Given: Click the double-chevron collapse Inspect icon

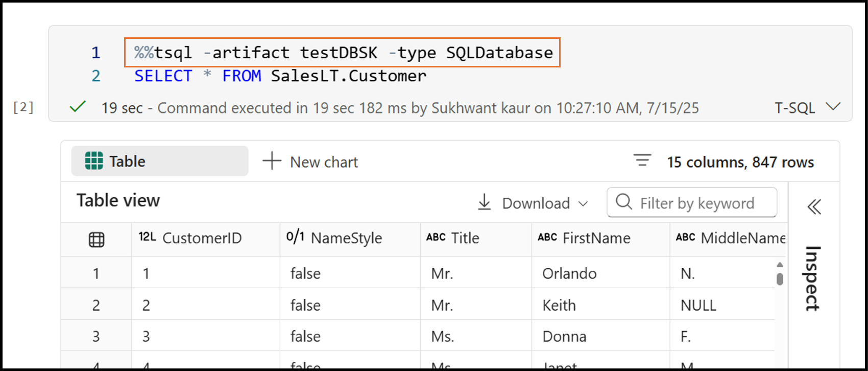Looking at the screenshot, I should pos(814,207).
